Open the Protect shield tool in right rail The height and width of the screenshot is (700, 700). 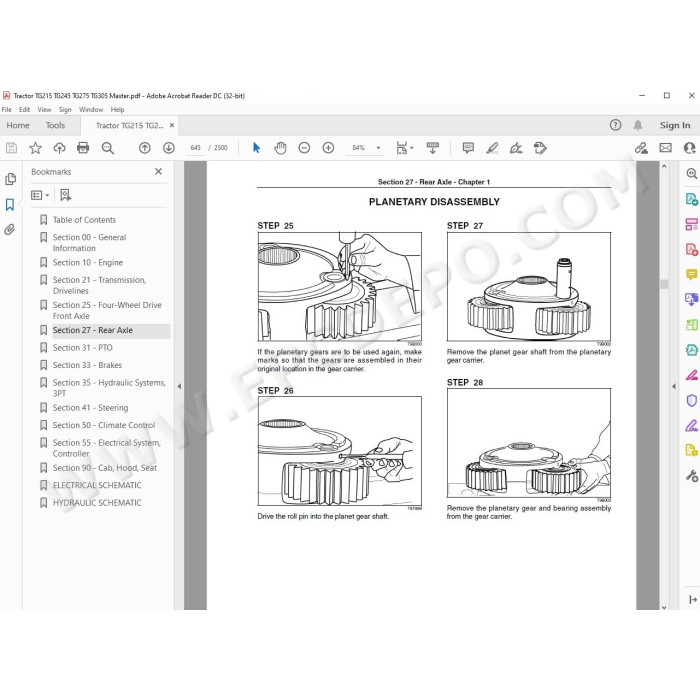(x=692, y=400)
